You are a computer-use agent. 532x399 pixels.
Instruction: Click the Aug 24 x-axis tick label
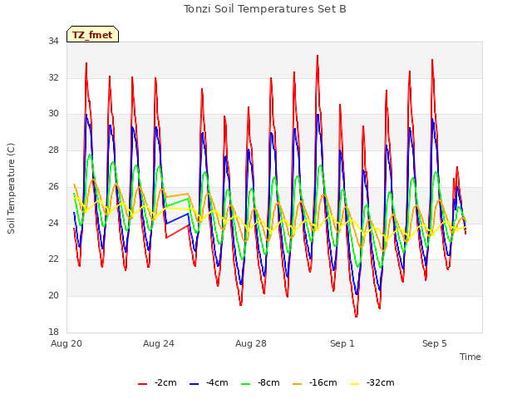pyautogui.click(x=159, y=343)
